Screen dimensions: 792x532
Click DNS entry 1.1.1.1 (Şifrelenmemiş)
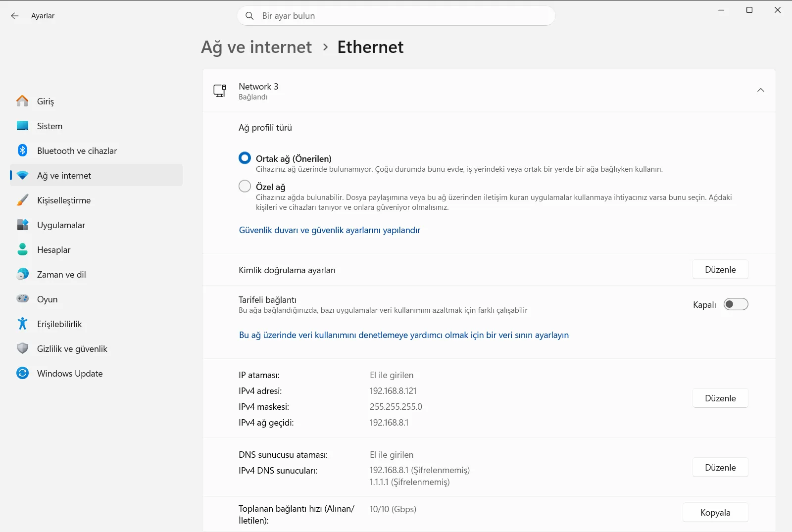coord(410,482)
